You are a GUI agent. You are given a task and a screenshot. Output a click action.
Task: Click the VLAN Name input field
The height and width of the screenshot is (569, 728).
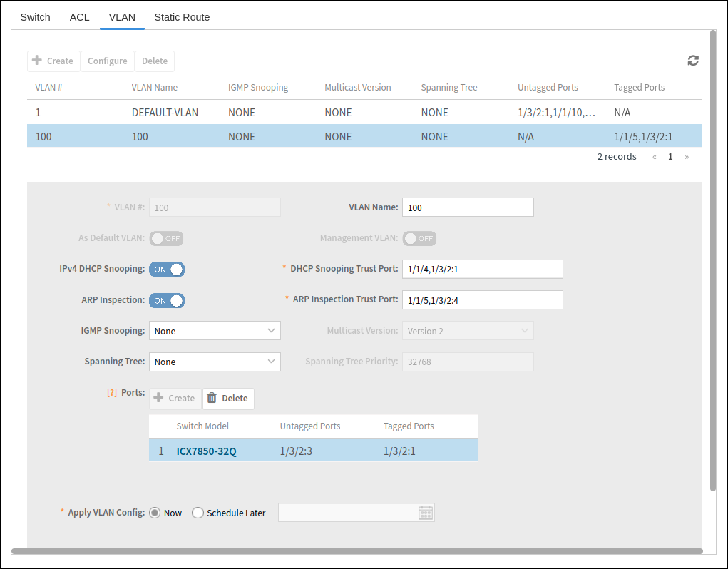(468, 207)
